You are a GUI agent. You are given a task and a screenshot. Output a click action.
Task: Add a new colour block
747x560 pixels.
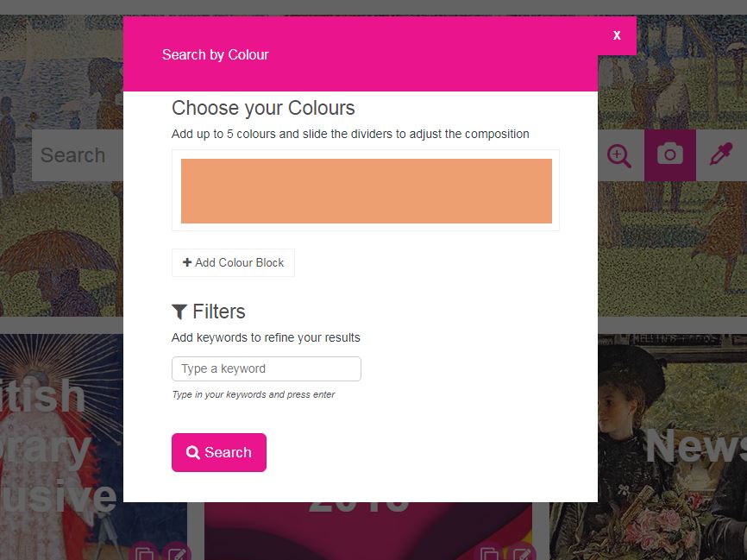tap(233, 262)
